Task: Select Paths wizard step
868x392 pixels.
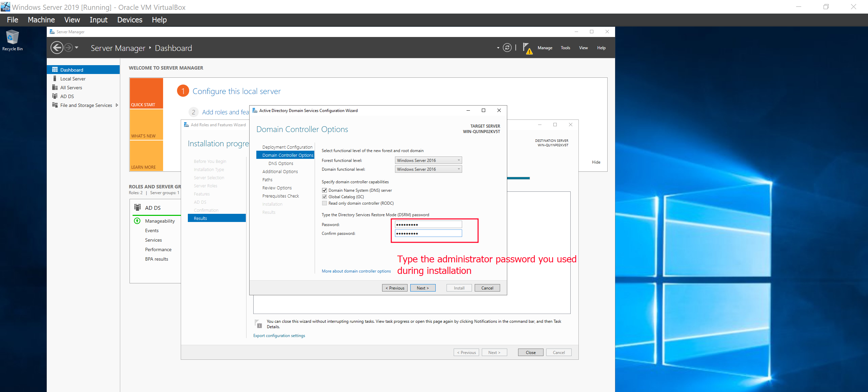Action: [x=267, y=180]
